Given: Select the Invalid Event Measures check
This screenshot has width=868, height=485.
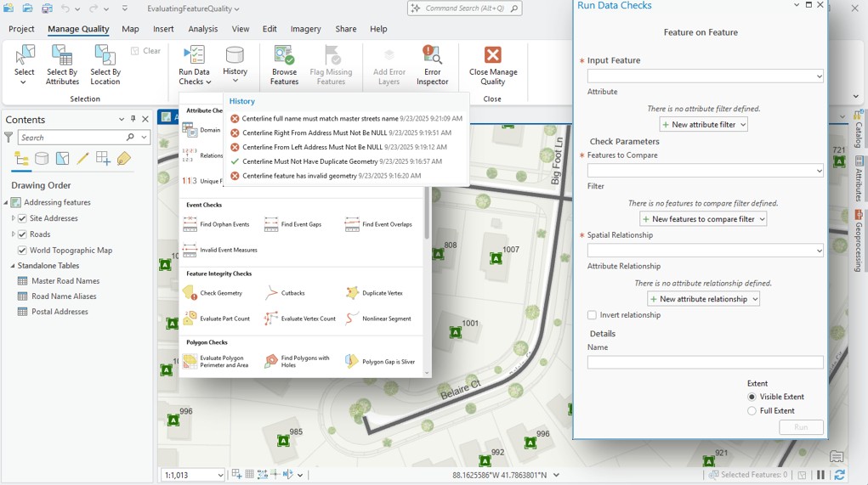Looking at the screenshot, I should coord(220,250).
